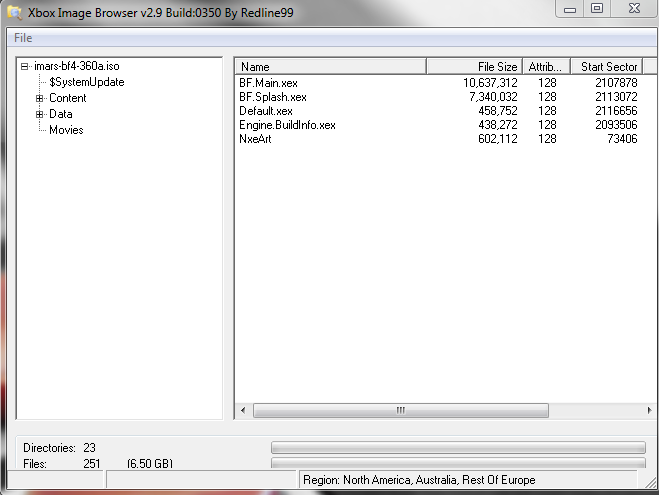
Task: Click start sector 2116656
Action: pos(616,111)
